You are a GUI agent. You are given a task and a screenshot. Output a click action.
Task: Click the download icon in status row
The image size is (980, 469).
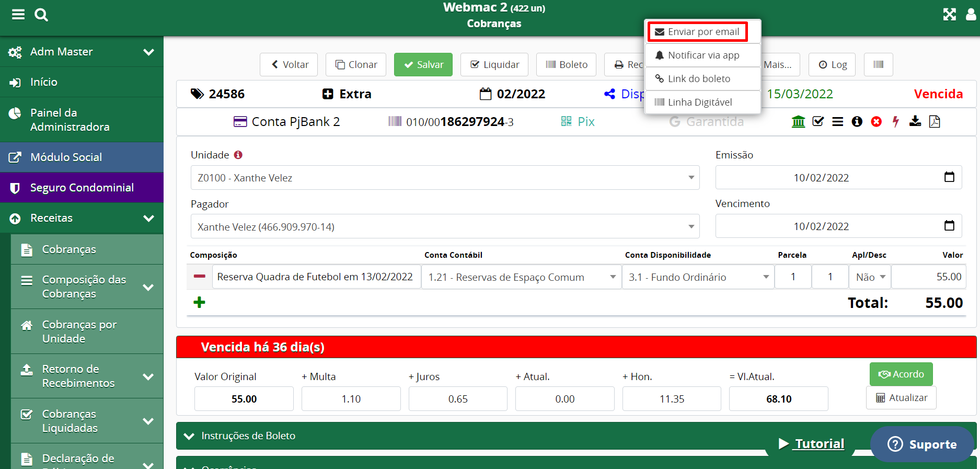[915, 122]
